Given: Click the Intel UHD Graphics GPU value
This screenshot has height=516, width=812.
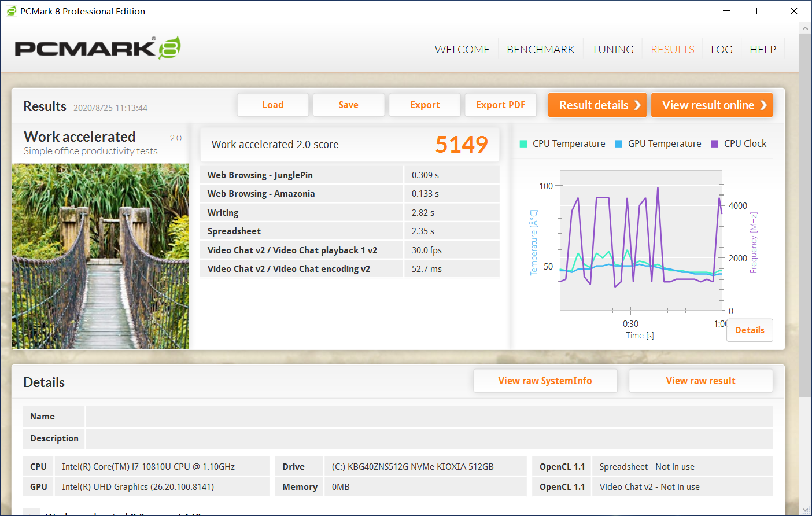Looking at the screenshot, I should point(138,487).
